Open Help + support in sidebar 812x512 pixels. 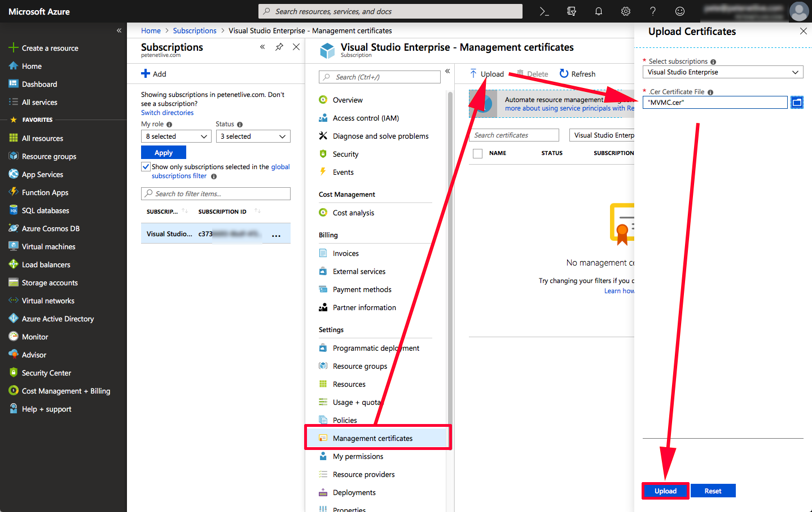[40, 409]
